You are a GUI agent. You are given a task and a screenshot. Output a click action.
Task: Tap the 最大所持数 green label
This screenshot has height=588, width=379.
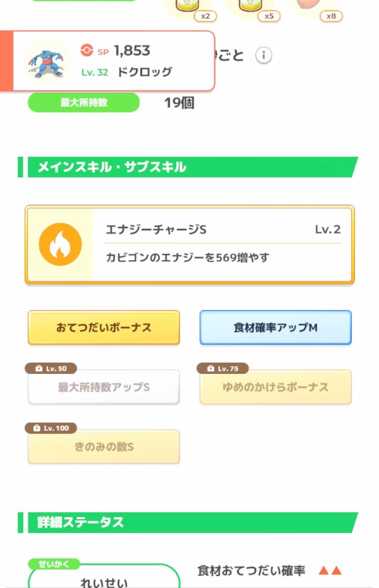click(83, 103)
